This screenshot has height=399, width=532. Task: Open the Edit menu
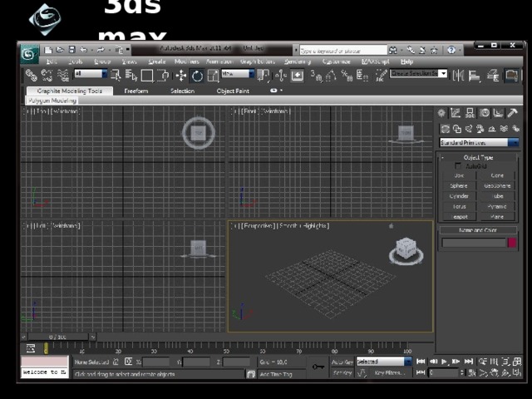tap(52, 62)
